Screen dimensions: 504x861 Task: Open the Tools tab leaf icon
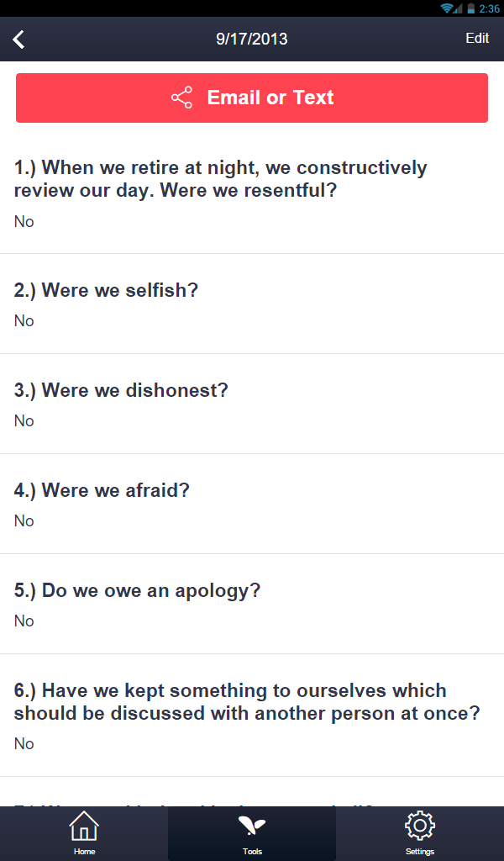(x=252, y=826)
